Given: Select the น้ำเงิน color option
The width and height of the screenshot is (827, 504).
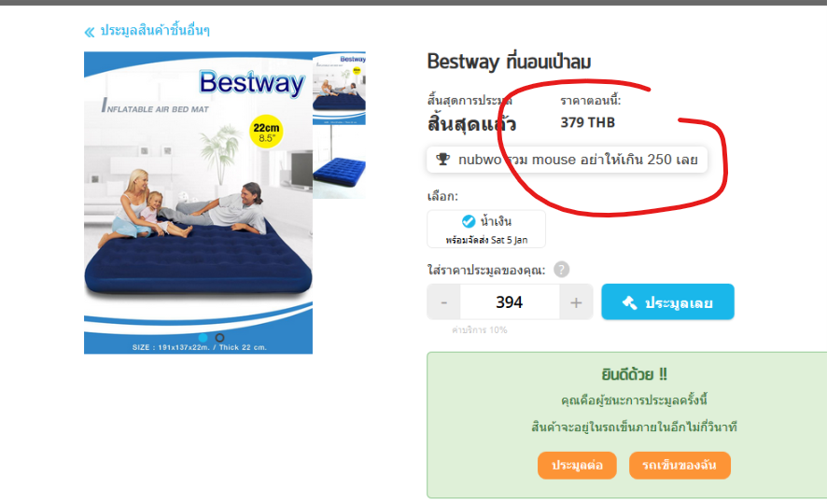Looking at the screenshot, I should [x=486, y=229].
